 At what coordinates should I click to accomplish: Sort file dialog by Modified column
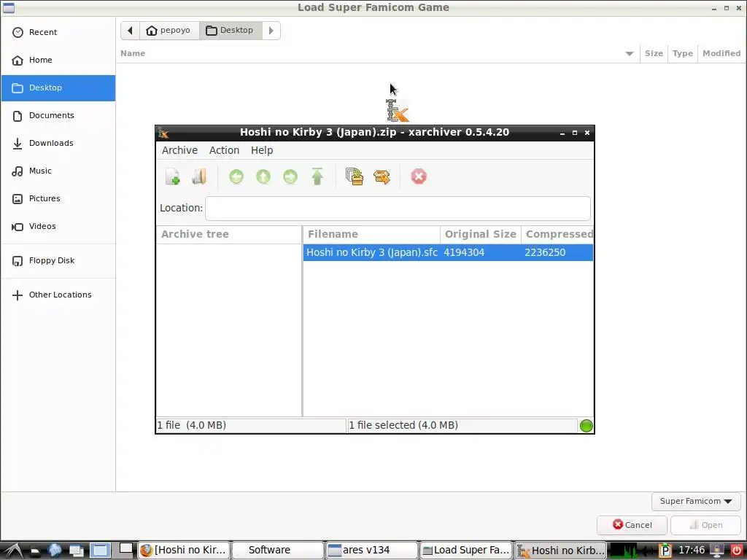click(x=721, y=53)
